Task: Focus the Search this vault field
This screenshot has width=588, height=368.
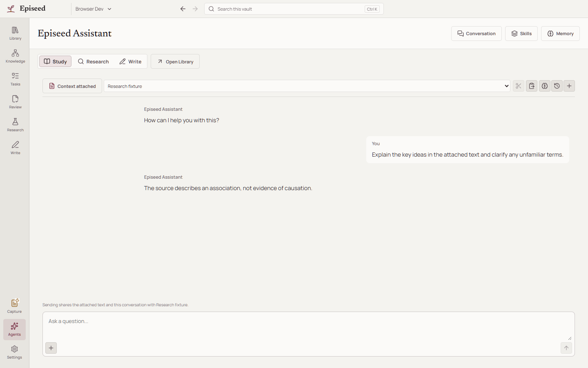Action: (294, 9)
